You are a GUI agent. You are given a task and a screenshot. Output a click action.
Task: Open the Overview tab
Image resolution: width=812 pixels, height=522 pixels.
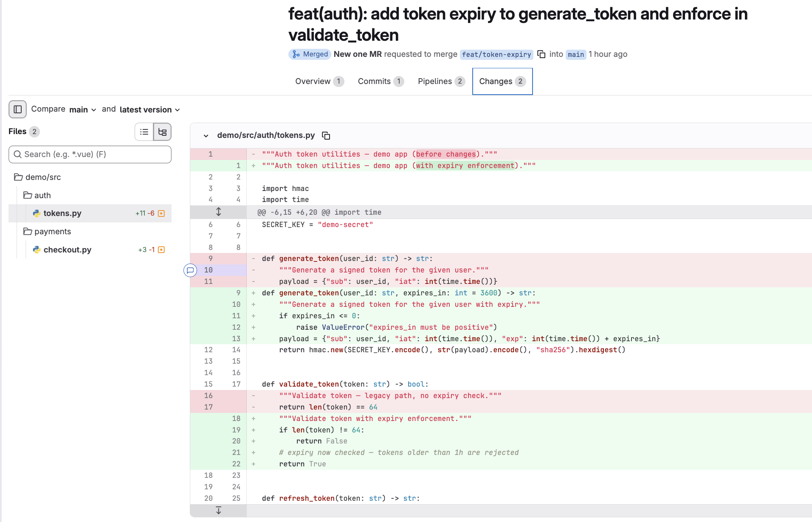pos(319,81)
